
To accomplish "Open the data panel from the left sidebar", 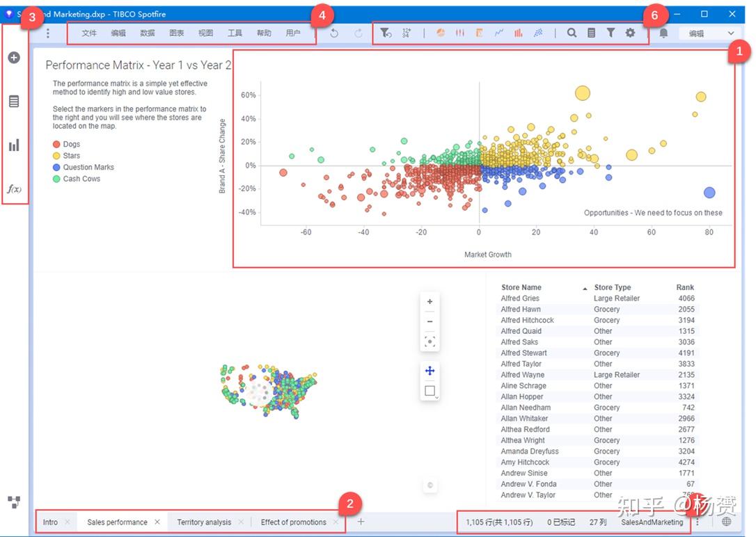I will pos(13,101).
